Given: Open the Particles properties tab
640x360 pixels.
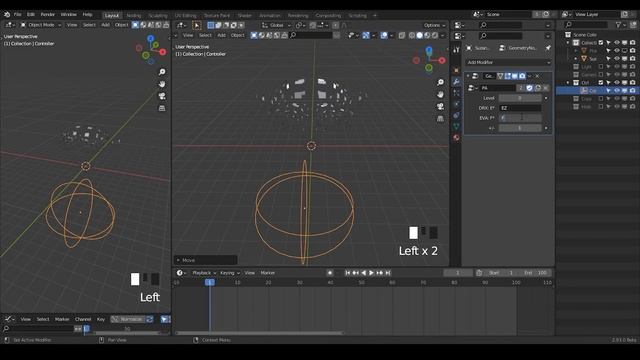Looking at the screenshot, I should (x=456, y=93).
